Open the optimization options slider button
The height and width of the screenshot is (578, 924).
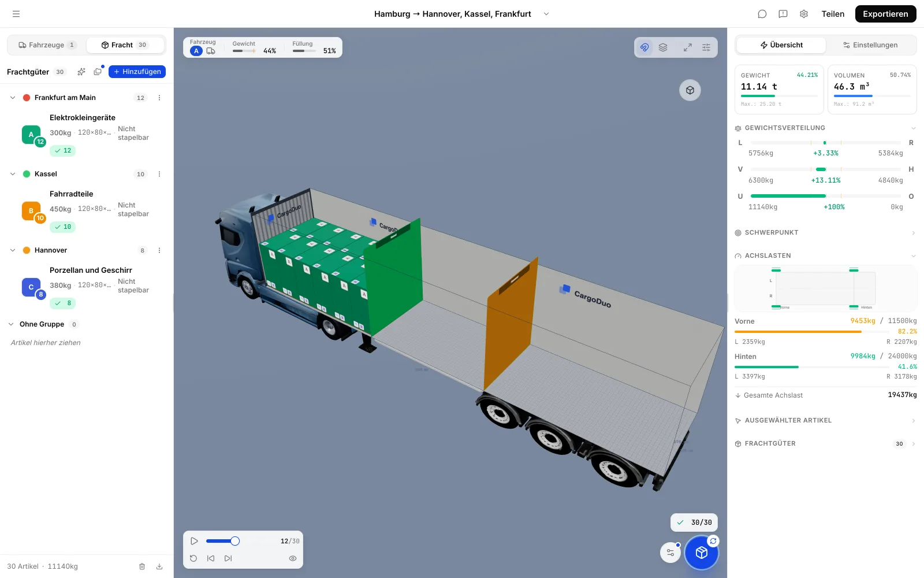670,553
